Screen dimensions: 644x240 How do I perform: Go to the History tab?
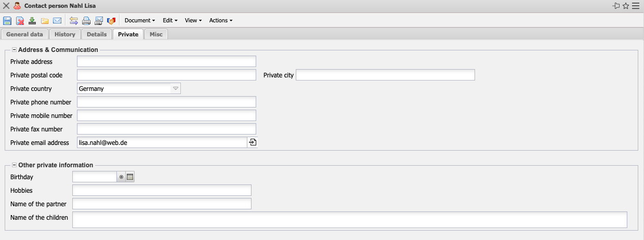tap(65, 34)
